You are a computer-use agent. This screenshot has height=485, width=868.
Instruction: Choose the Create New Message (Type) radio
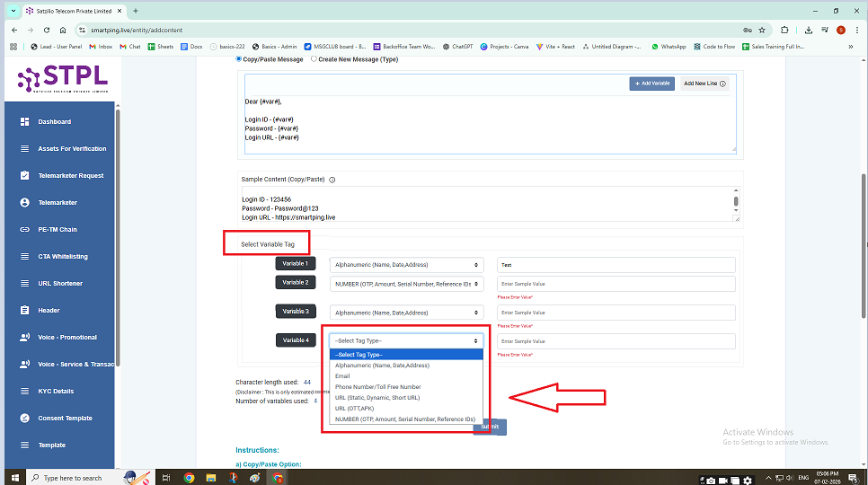pyautogui.click(x=314, y=59)
